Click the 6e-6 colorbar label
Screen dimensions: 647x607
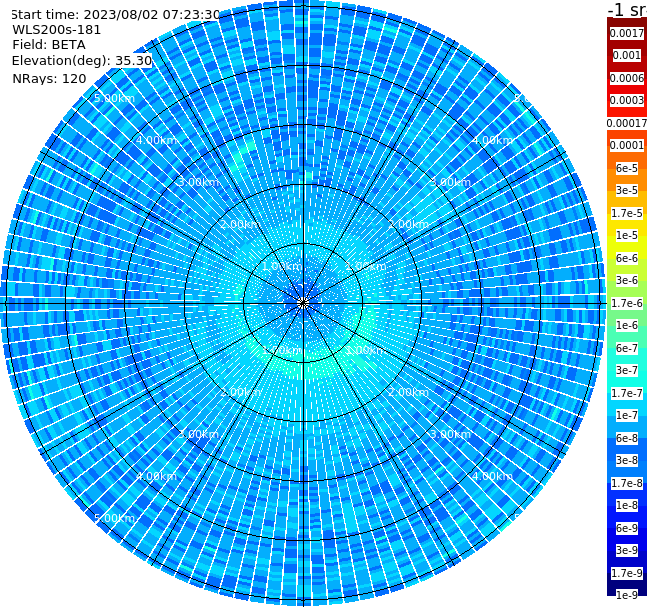627,258
